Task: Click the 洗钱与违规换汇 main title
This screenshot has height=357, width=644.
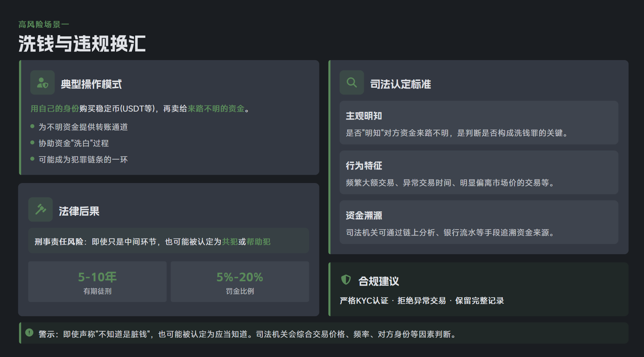Action: point(82,44)
